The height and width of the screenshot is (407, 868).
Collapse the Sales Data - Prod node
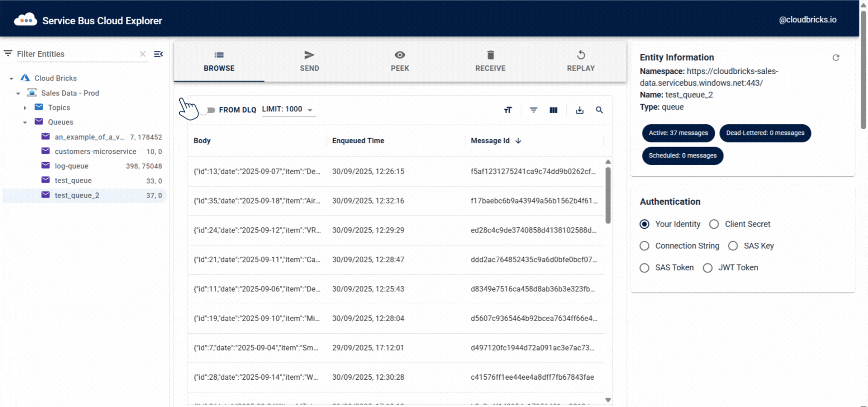point(18,93)
